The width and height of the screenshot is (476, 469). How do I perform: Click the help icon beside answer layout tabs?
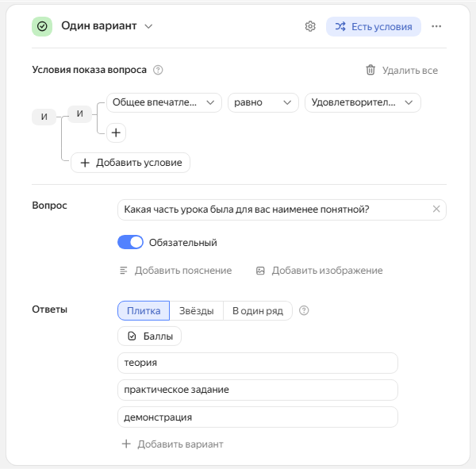coord(304,310)
